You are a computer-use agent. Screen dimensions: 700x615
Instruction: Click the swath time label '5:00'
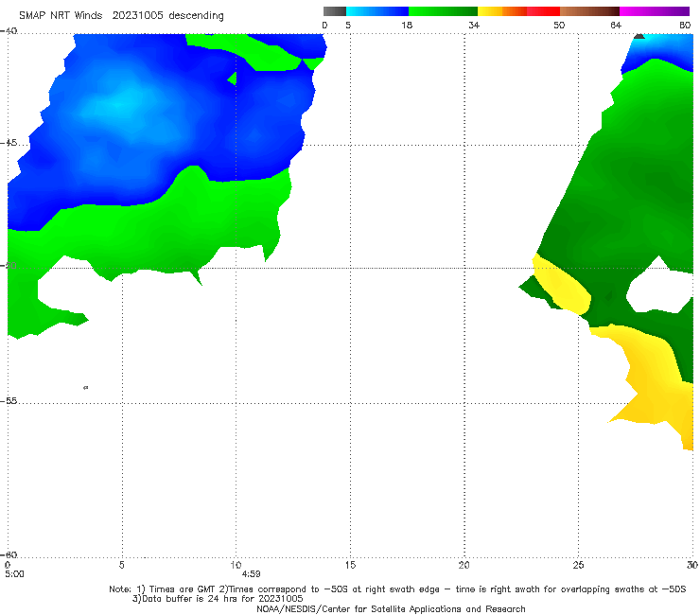click(14, 574)
